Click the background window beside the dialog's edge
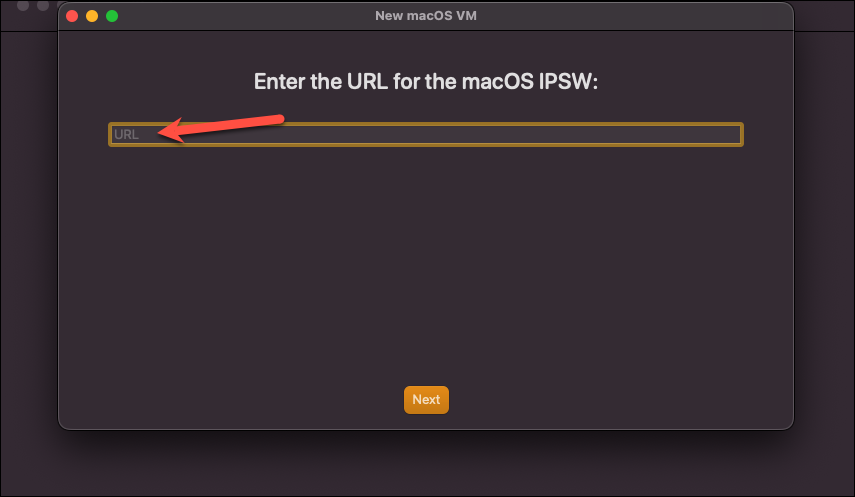 click(x=823, y=218)
